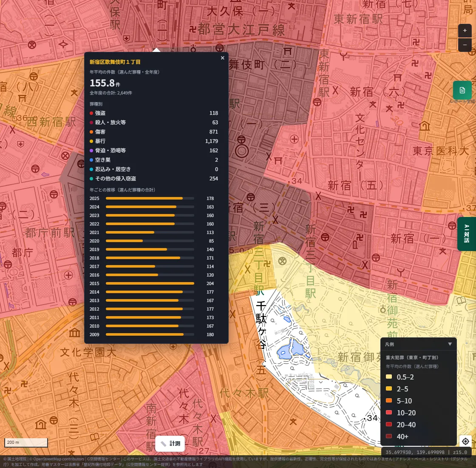The image size is (476, 468).
Task: Click the 西新宿駅 map label
Action: click(51, 122)
